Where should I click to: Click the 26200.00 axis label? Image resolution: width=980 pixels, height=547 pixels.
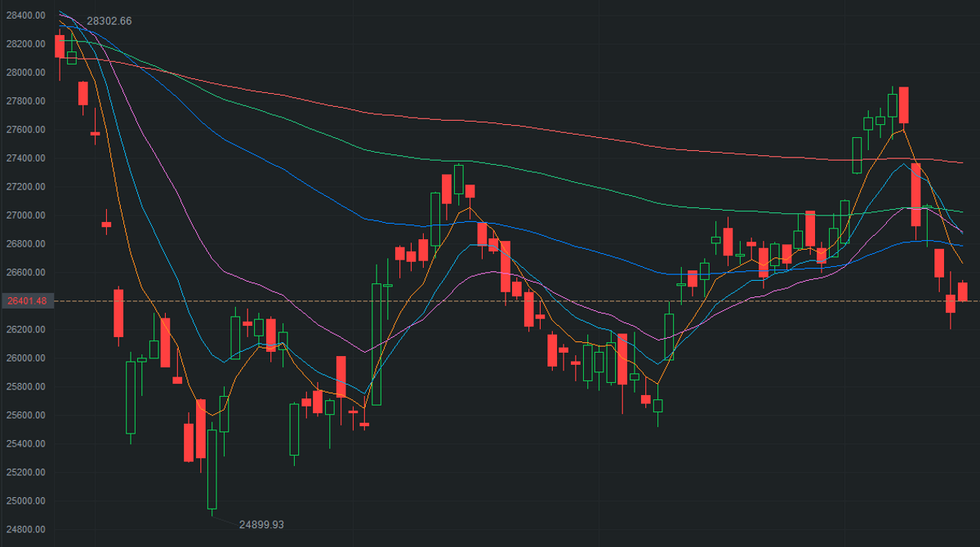pyautogui.click(x=27, y=330)
